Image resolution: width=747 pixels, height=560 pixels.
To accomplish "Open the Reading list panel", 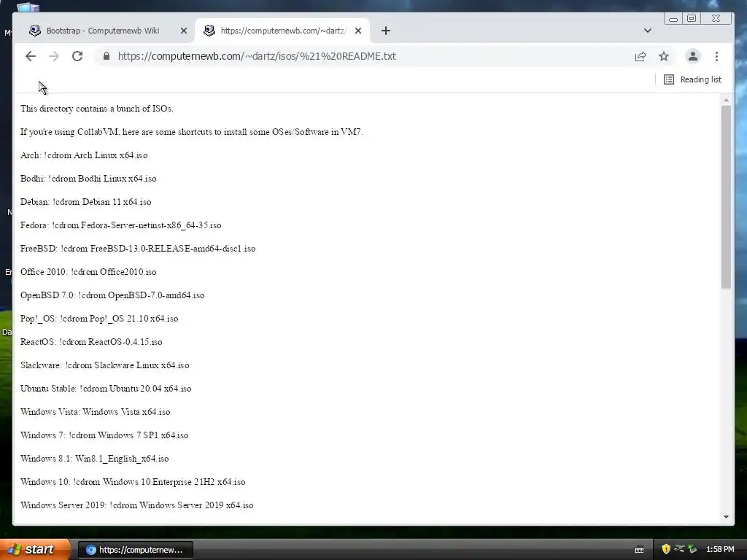I will 693,79.
